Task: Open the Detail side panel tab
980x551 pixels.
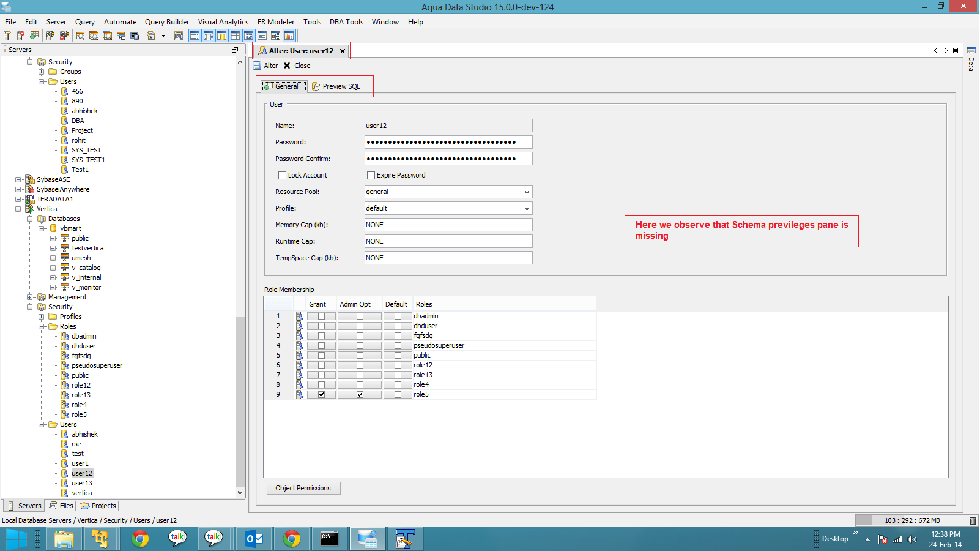Action: coord(971,60)
